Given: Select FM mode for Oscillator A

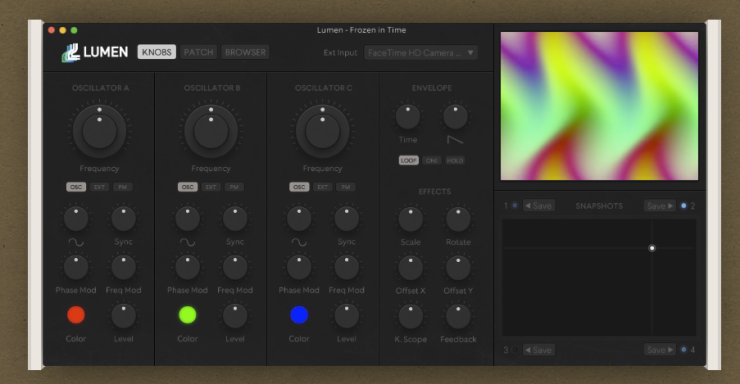Looking at the screenshot, I should (122, 187).
